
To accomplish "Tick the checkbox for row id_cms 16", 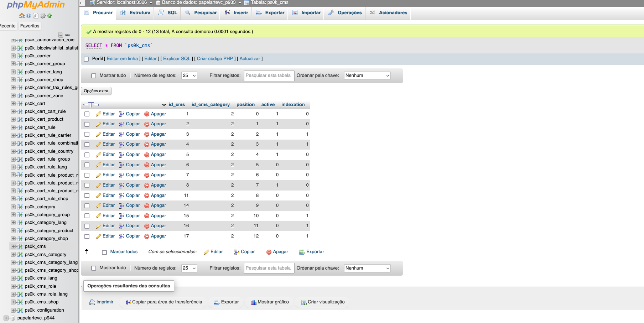I will 87,226.
